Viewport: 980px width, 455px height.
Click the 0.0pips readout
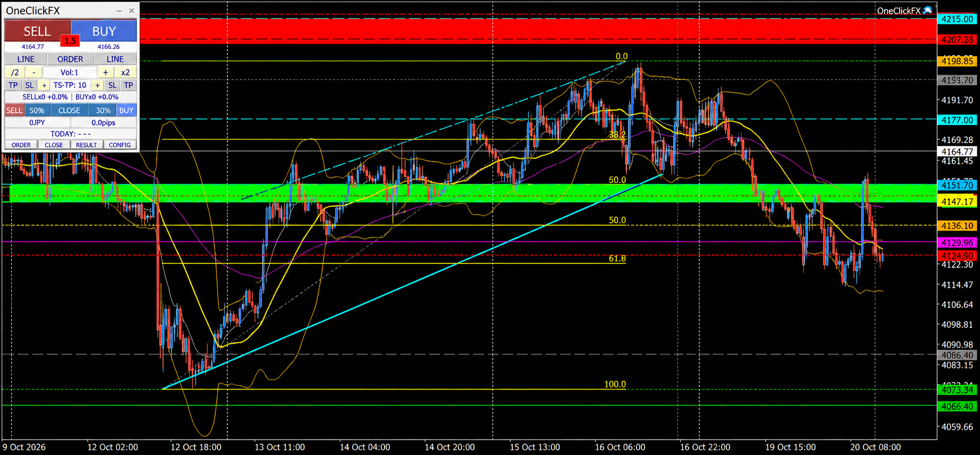click(x=103, y=122)
